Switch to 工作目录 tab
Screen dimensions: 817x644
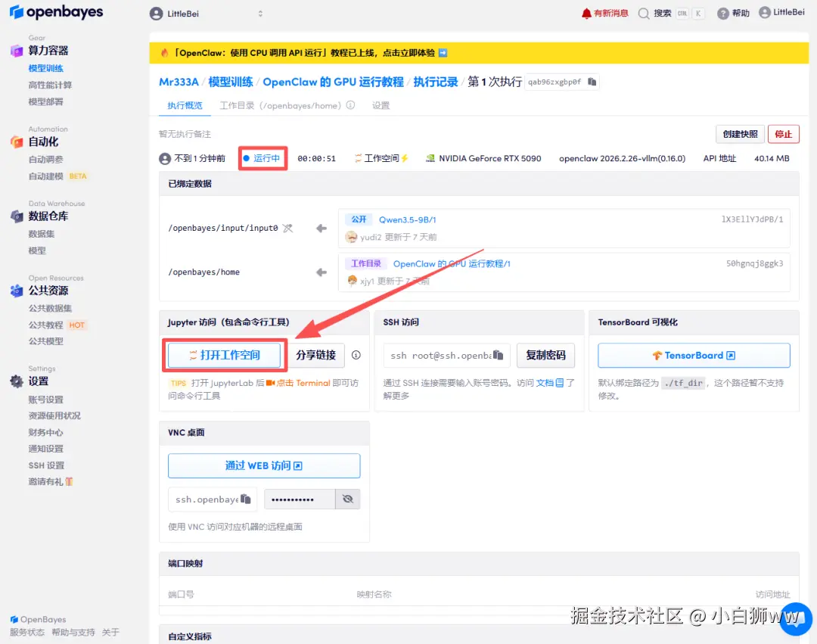[281, 105]
